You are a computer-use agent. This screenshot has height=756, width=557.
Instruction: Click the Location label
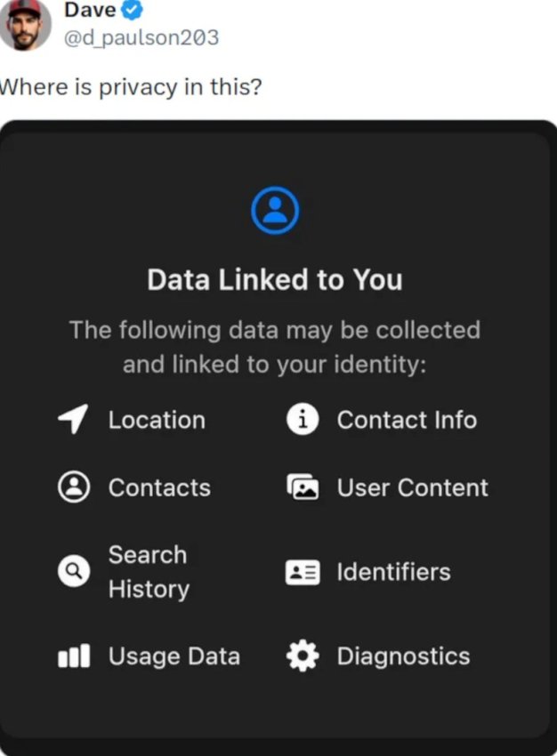[x=157, y=420]
